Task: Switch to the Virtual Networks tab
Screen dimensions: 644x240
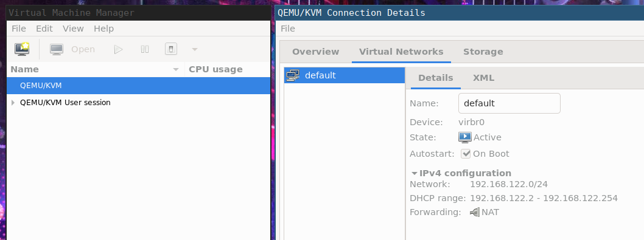Action: (401, 52)
